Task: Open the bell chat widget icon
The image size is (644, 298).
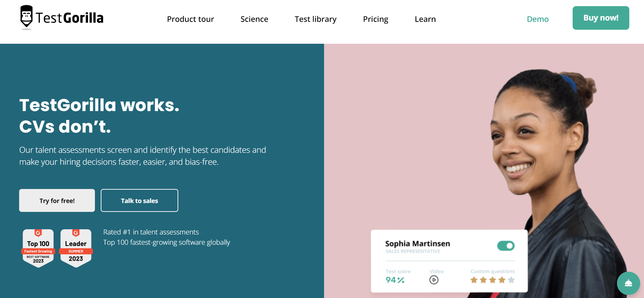Action: pos(628,283)
